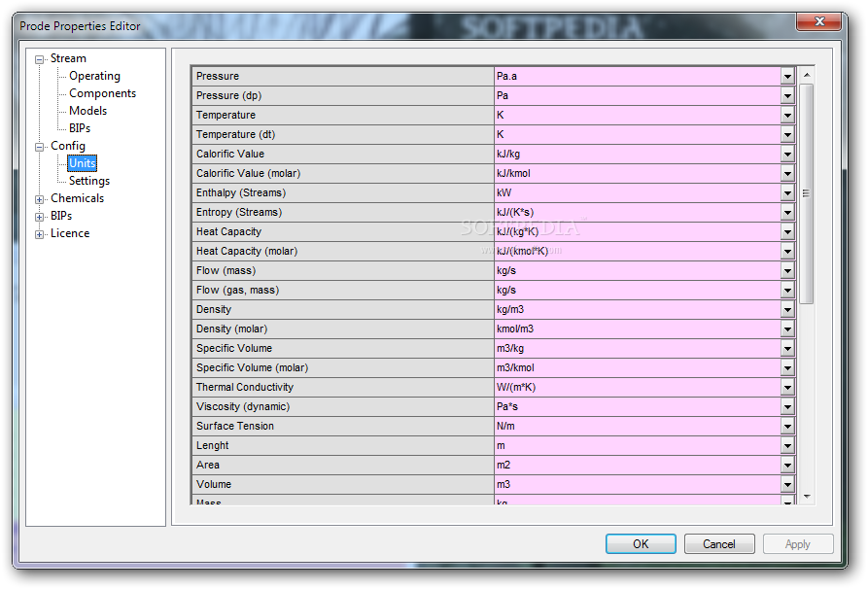Open the Calorific Value unit dropdown

click(787, 154)
